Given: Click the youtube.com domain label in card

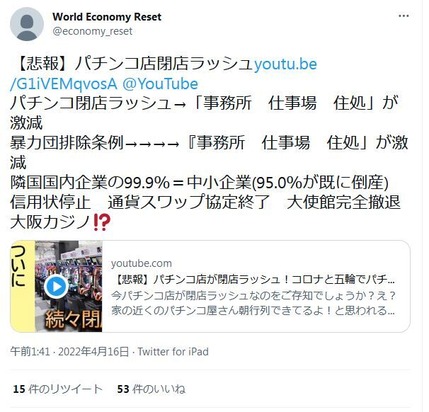Looking at the screenshot, I should click(x=141, y=263).
